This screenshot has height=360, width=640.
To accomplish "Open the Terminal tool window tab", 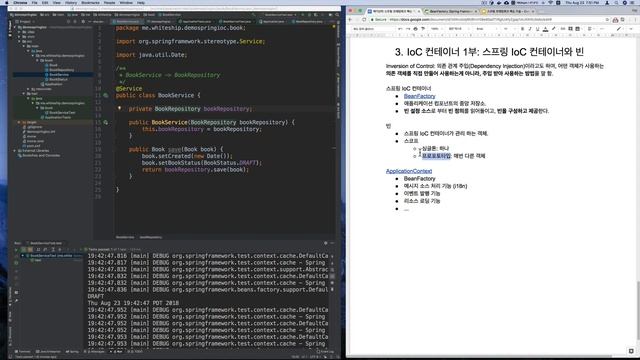I will point(22,351).
